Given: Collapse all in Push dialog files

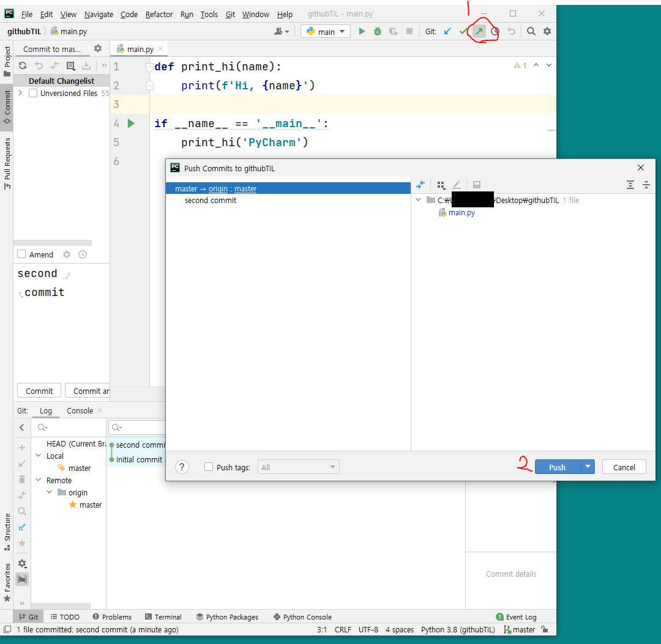Looking at the screenshot, I should (x=646, y=185).
